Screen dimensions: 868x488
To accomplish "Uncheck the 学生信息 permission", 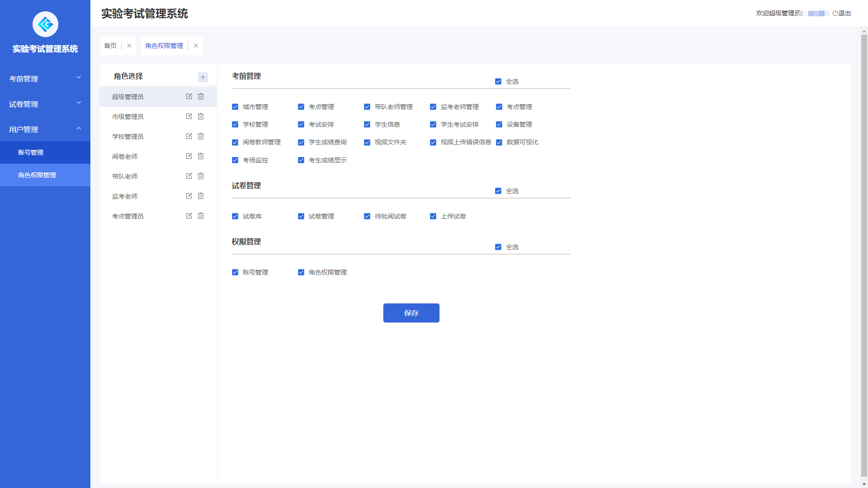I will [367, 124].
